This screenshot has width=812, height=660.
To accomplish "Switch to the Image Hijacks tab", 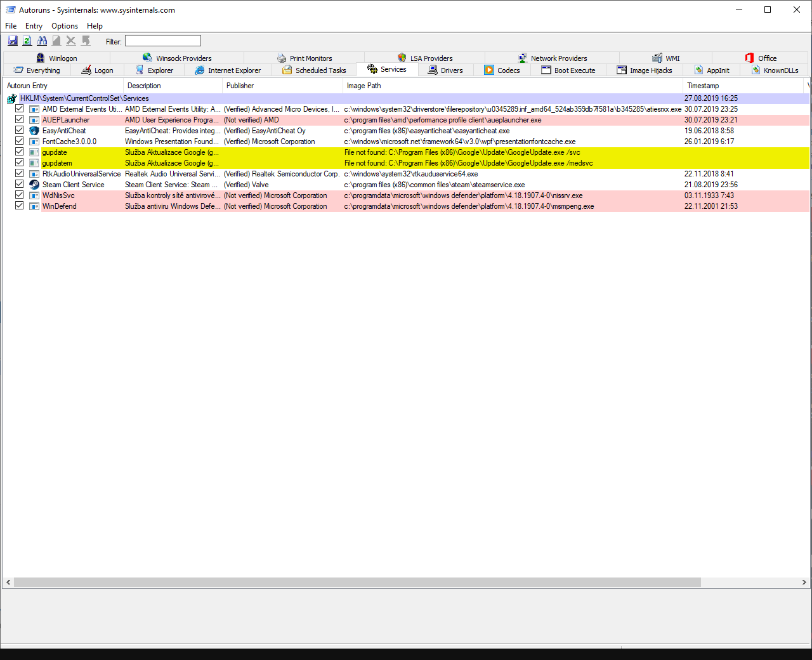I will click(x=645, y=70).
